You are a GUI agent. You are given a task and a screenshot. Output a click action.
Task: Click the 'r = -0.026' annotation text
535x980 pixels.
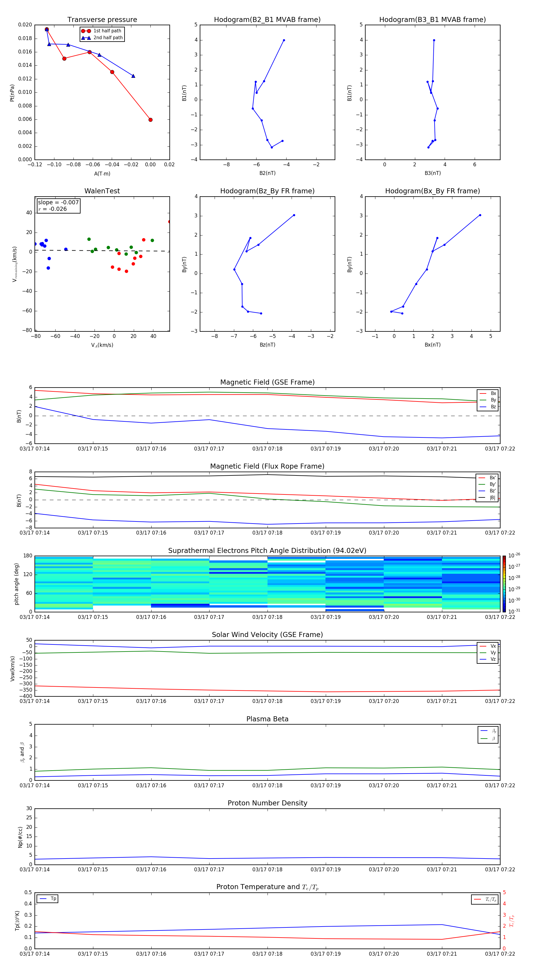tap(53, 209)
